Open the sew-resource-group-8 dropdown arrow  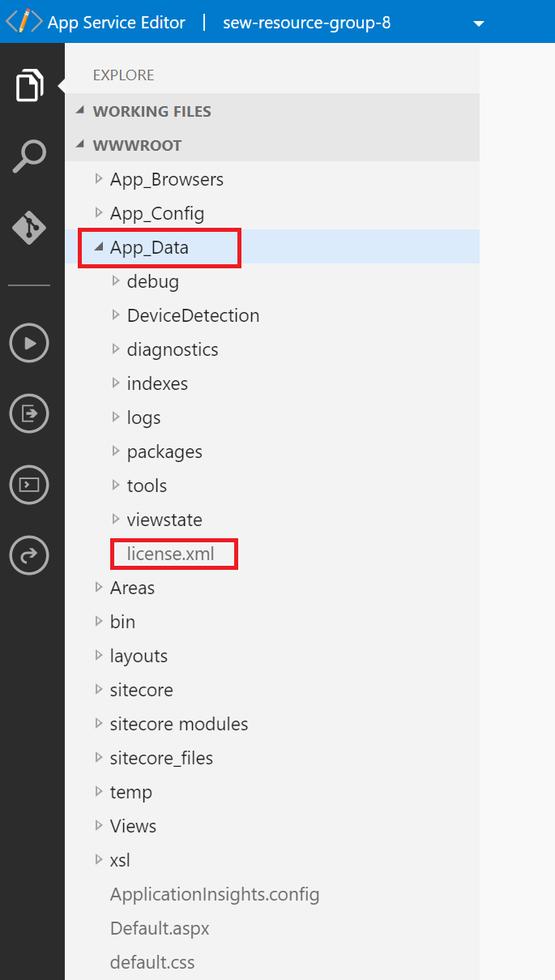coord(478,23)
